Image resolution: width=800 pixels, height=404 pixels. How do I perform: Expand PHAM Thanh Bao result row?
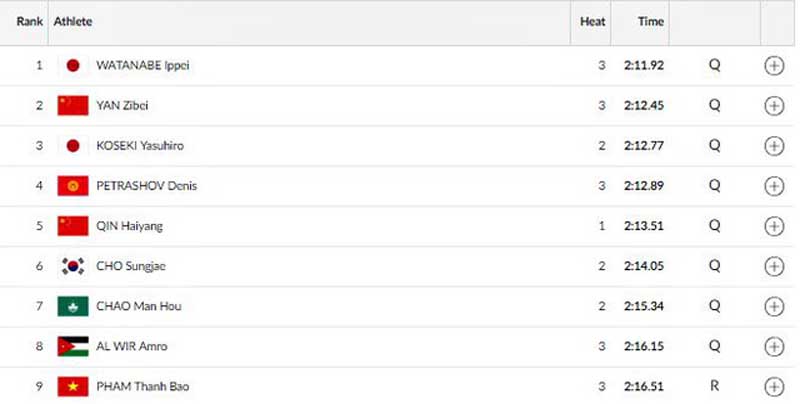774,387
